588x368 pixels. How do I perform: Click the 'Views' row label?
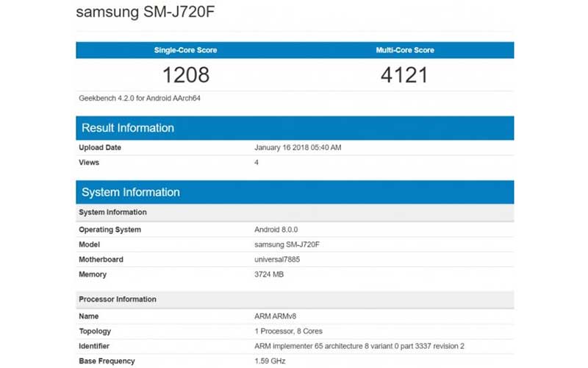click(89, 163)
